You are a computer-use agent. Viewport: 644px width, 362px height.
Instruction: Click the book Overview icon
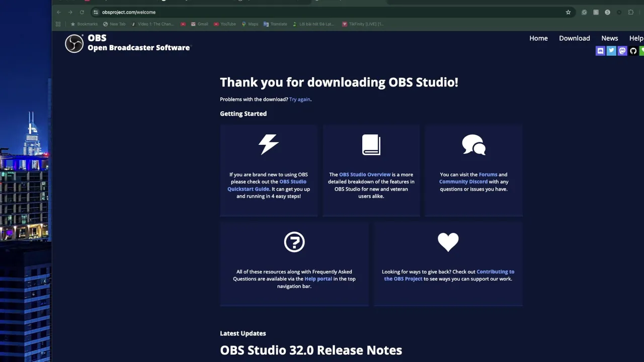371,145
